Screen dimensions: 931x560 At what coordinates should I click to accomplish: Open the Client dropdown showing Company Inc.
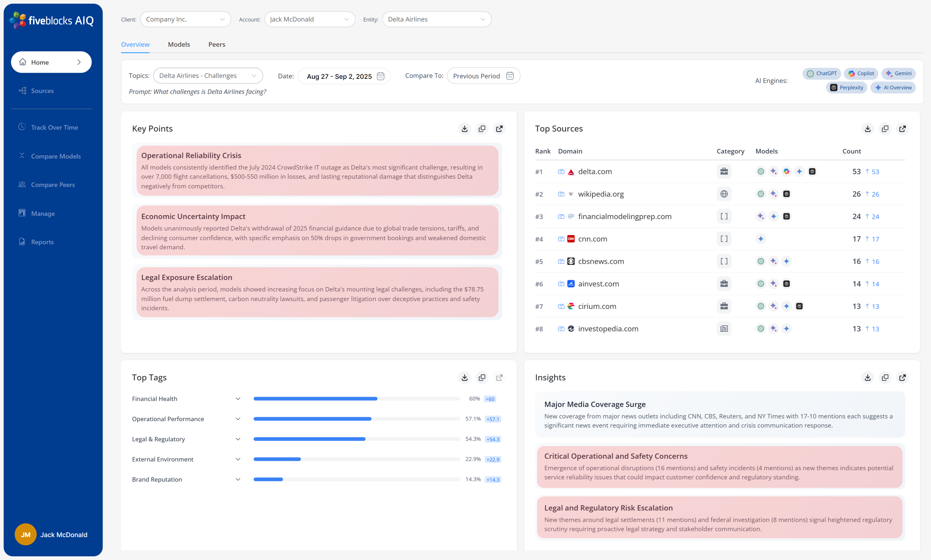click(185, 19)
